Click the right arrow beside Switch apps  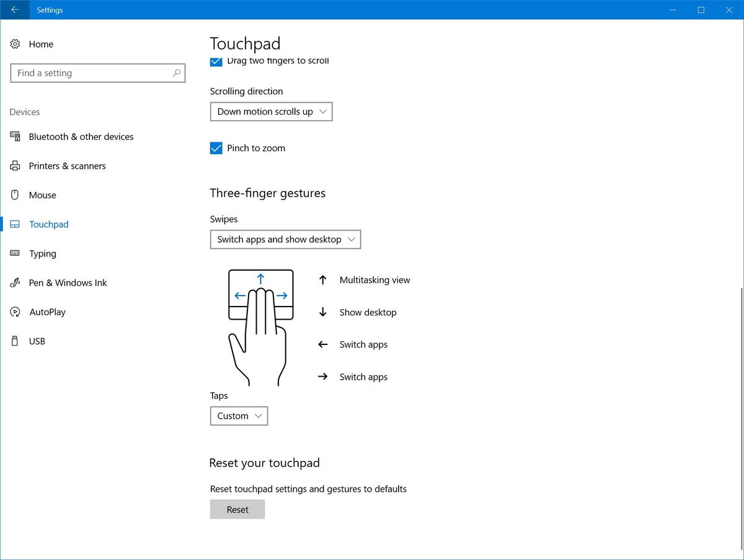pyautogui.click(x=322, y=377)
